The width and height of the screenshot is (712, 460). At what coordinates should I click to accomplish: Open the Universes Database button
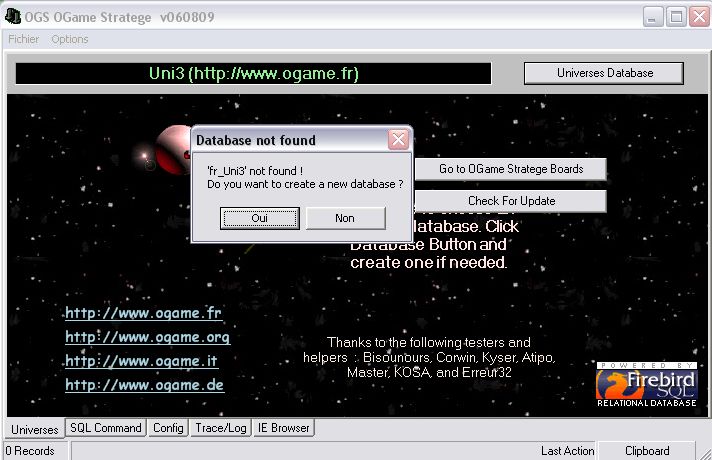[x=604, y=73]
